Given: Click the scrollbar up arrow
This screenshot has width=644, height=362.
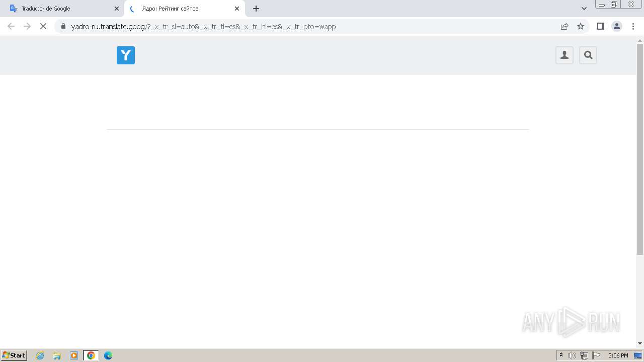Looking at the screenshot, I should (640, 40).
